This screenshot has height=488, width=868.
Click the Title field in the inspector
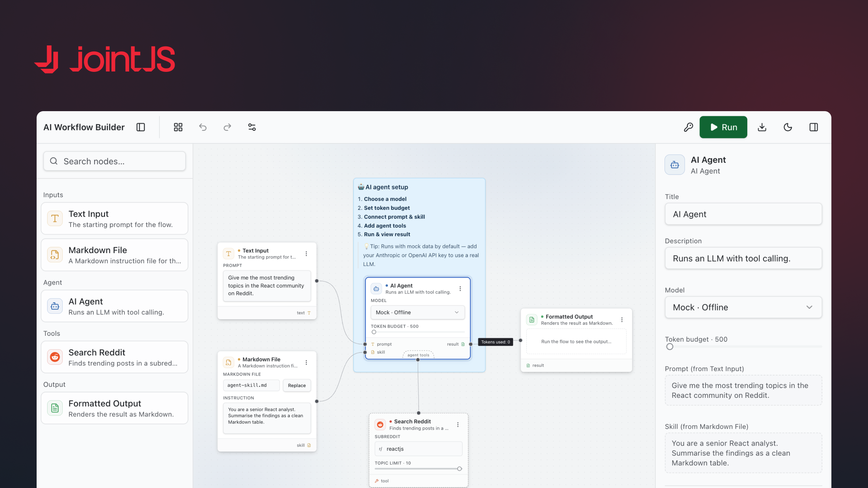point(743,214)
